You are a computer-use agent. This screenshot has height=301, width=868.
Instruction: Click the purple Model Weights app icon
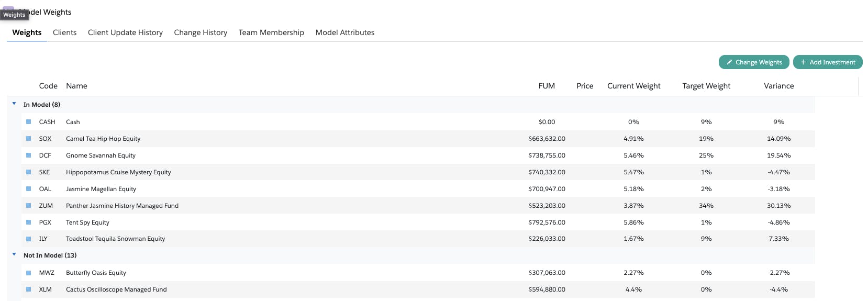9,8
